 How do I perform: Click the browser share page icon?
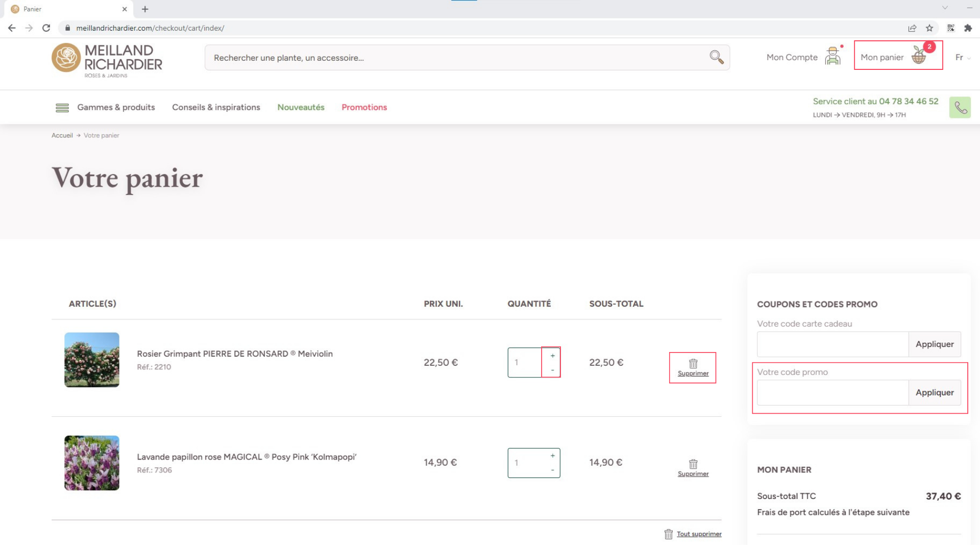[912, 28]
